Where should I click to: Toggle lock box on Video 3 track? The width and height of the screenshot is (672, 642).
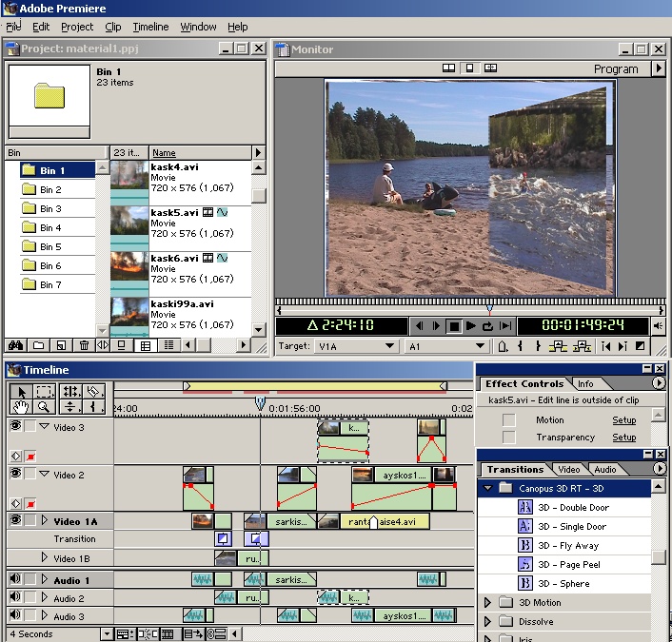(30, 426)
